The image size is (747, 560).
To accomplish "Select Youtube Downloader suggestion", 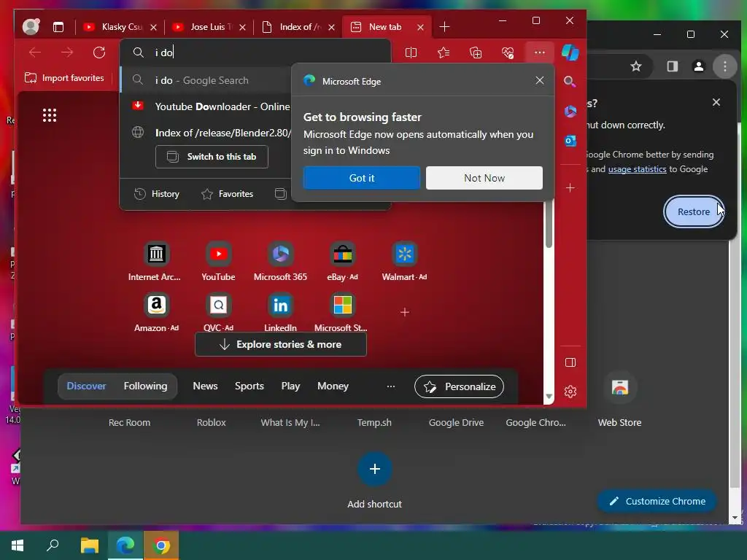I will [x=206, y=106].
